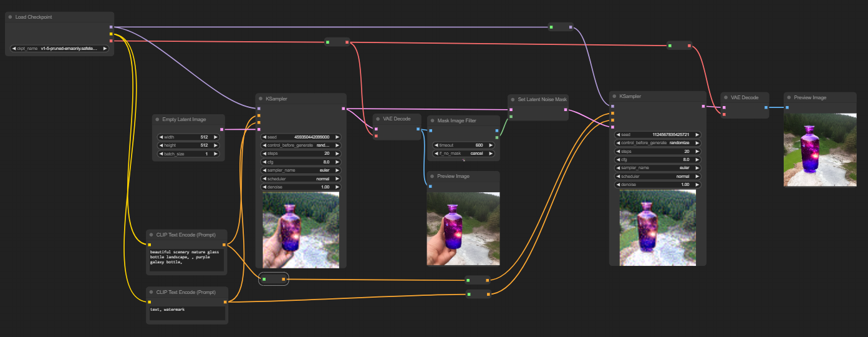
Task: Click the yellow CLIP output socket on Load Checkpoint
Action: [111, 34]
